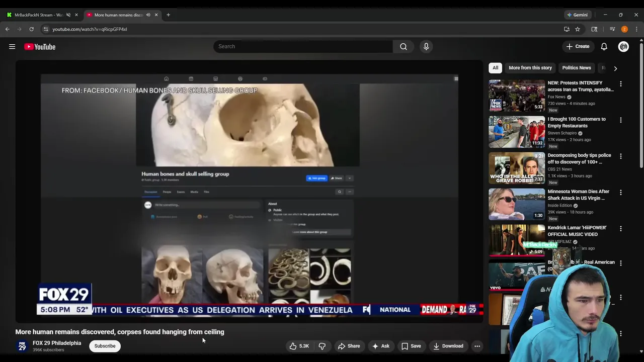
Task: Select the More from this story chip
Action: point(530,68)
